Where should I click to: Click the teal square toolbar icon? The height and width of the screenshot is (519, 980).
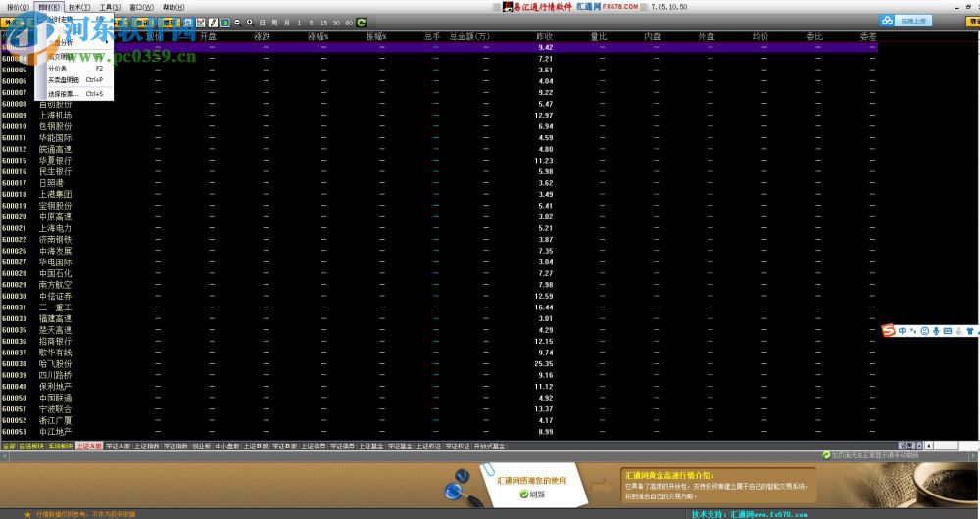225,23
